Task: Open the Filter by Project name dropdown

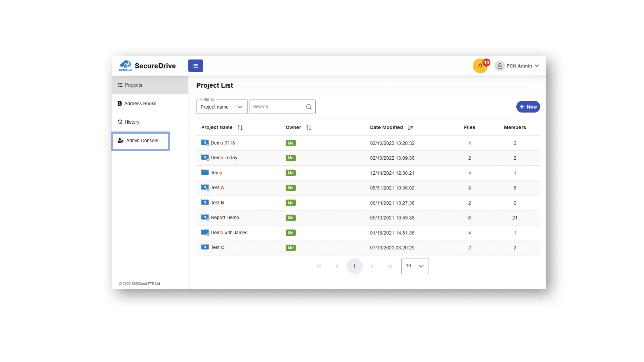Action: [x=222, y=107]
